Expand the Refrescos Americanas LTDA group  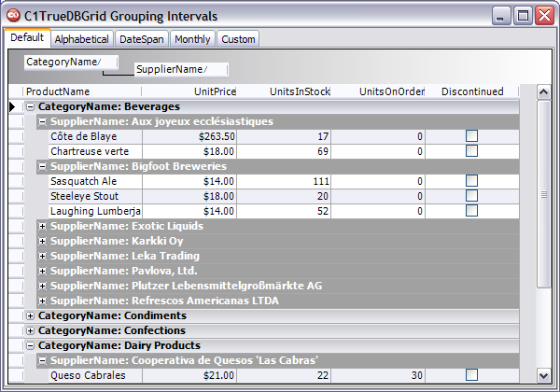pos(43,301)
